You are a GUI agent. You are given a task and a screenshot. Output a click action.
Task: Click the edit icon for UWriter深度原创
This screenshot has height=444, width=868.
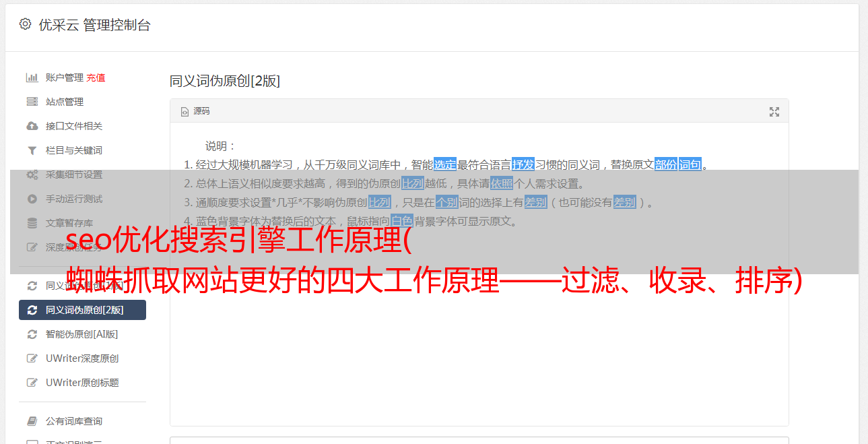click(32, 358)
